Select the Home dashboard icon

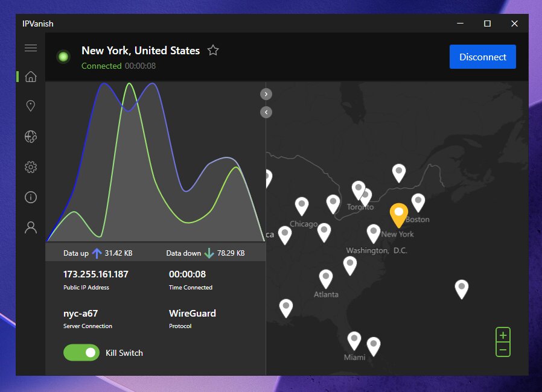click(31, 77)
